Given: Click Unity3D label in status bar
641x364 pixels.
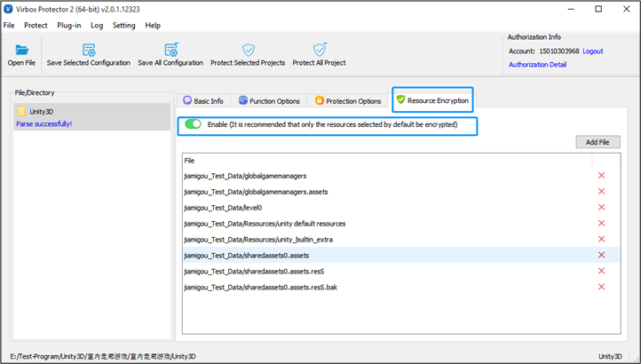Looking at the screenshot, I should (x=610, y=357).
